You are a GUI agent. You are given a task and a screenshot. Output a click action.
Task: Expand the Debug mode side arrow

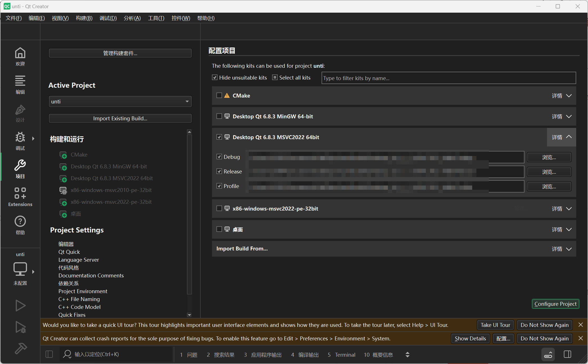pos(33,139)
